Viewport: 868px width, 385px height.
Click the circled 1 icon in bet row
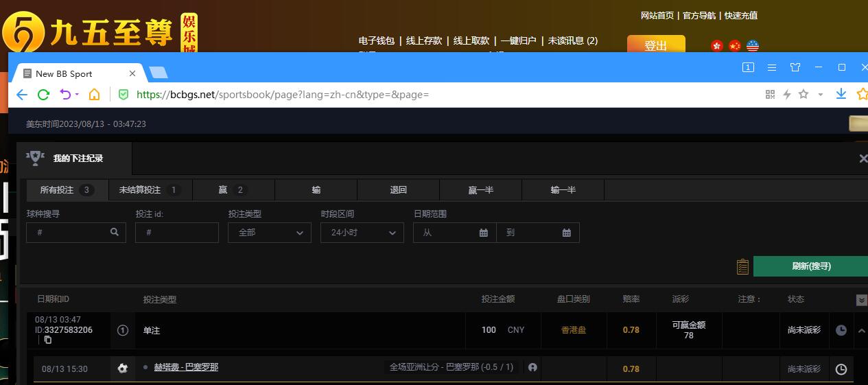(x=123, y=330)
